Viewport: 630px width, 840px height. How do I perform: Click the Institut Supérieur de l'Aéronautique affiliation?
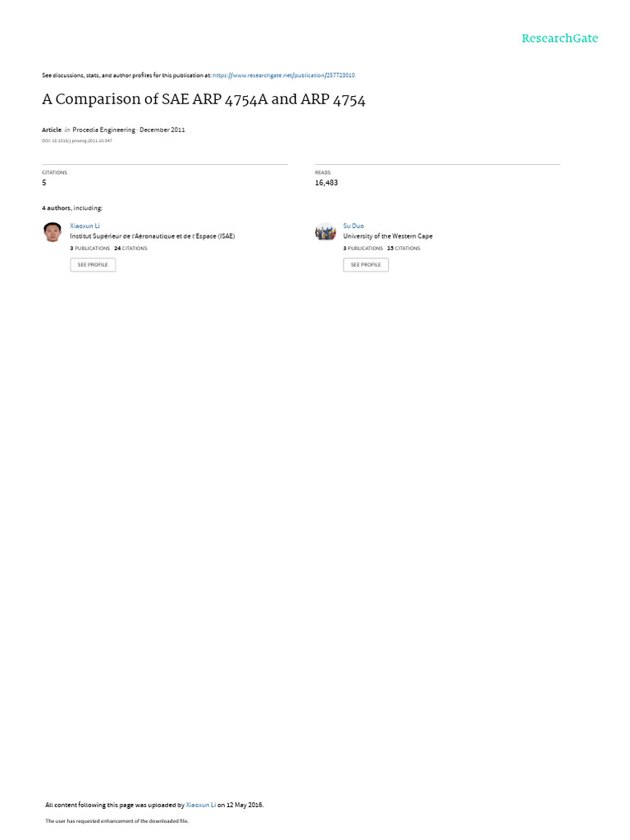(152, 236)
